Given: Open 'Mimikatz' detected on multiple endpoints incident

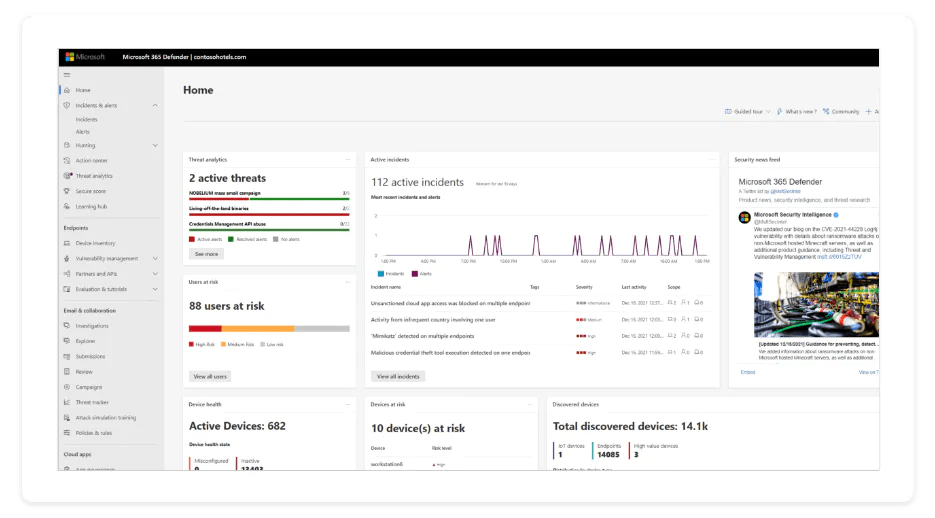Looking at the screenshot, I should pos(422,336).
